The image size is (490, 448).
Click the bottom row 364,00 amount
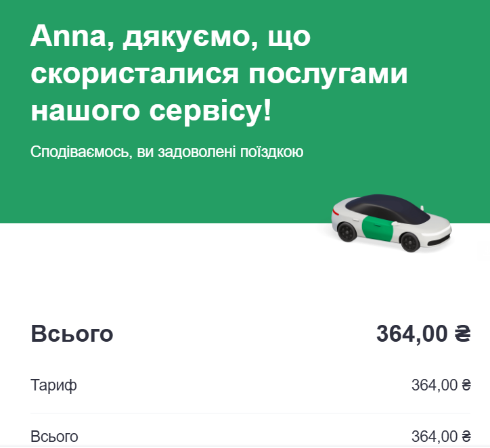[x=435, y=436]
